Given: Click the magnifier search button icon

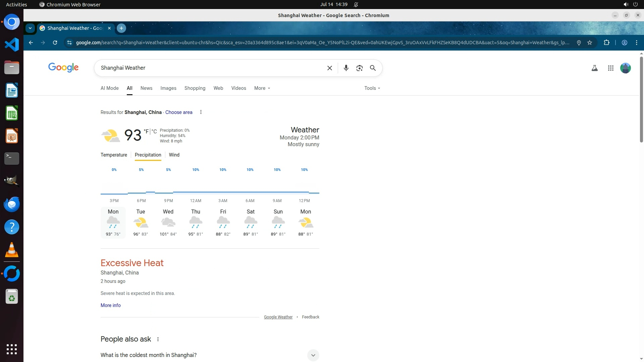Looking at the screenshot, I should [373, 68].
